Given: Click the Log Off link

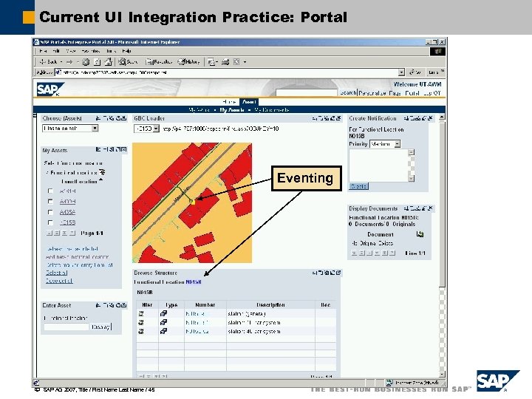Looking at the screenshot, I should [x=432, y=92].
